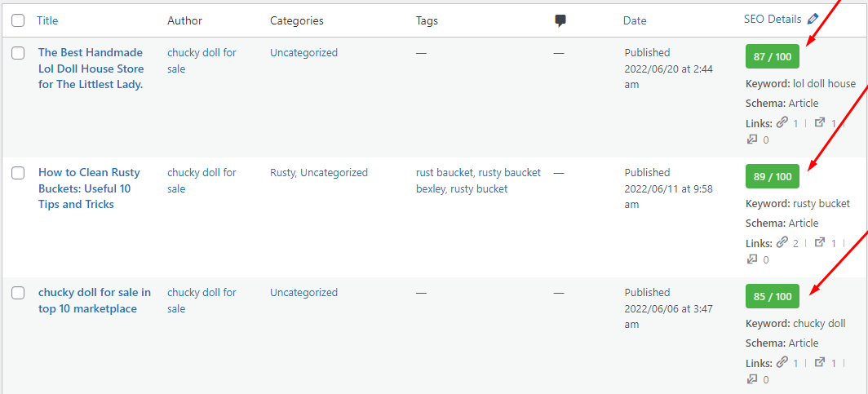Screen dimensions: 868x394
Task: Select the chucky doll post checkbox
Action: click(18, 293)
